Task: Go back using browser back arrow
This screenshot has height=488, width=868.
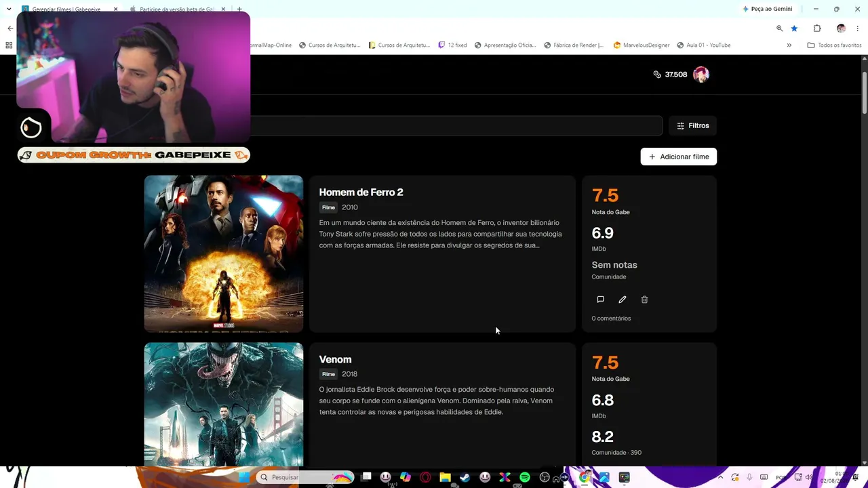Action: [x=10, y=28]
